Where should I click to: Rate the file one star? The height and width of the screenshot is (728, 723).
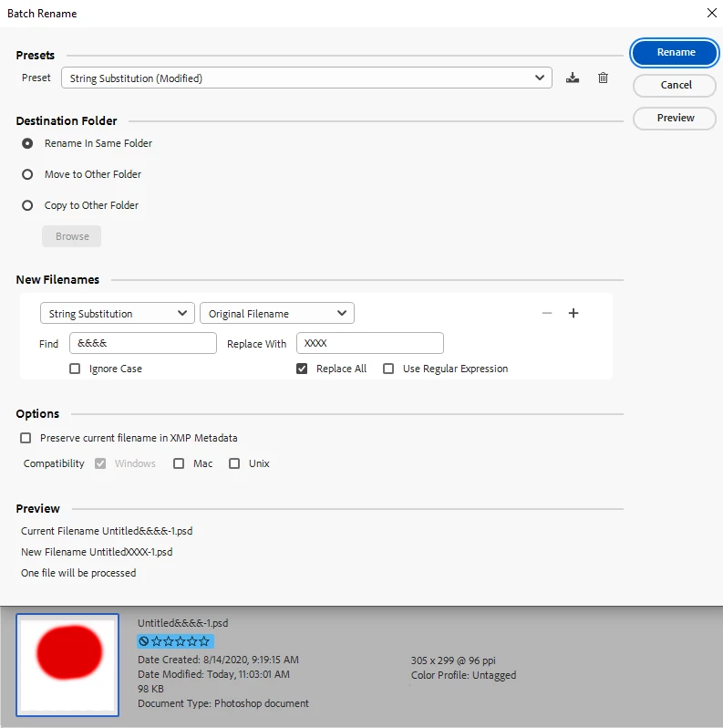point(157,641)
